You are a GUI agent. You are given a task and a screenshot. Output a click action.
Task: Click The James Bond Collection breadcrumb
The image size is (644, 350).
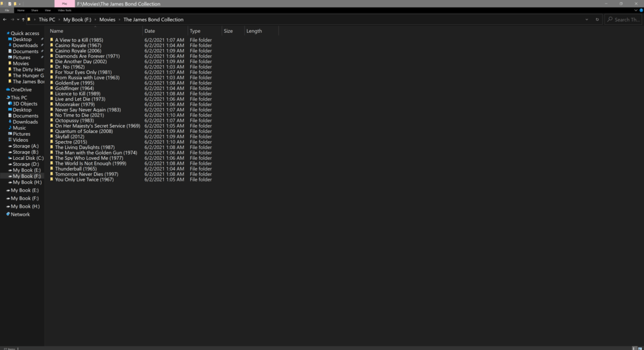[153, 19]
